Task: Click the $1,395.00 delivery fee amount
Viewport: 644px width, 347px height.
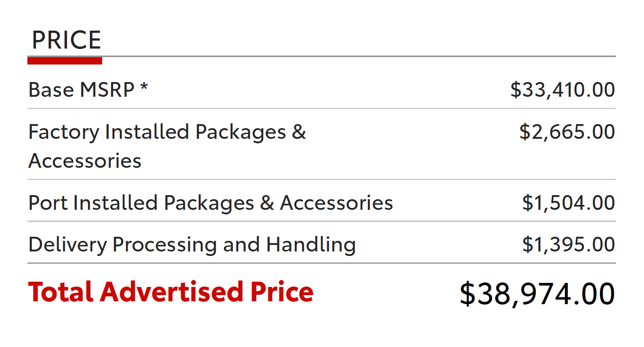Action: click(x=568, y=245)
